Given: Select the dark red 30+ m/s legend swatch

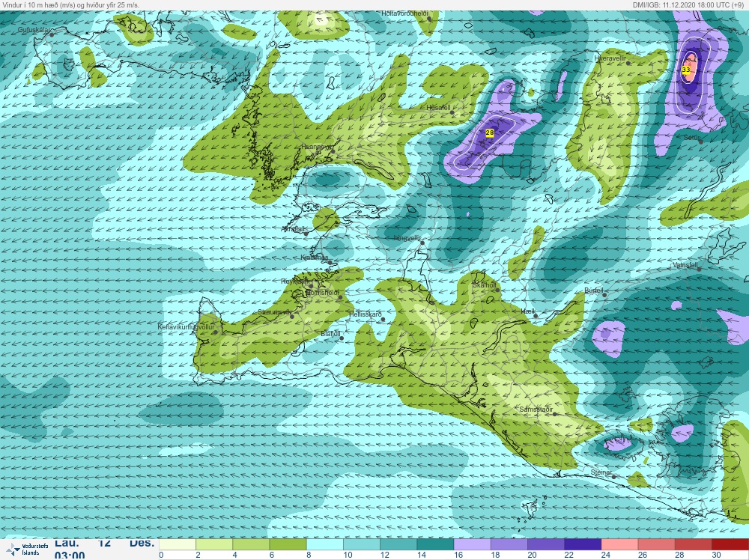Looking at the screenshot, I should 729,544.
